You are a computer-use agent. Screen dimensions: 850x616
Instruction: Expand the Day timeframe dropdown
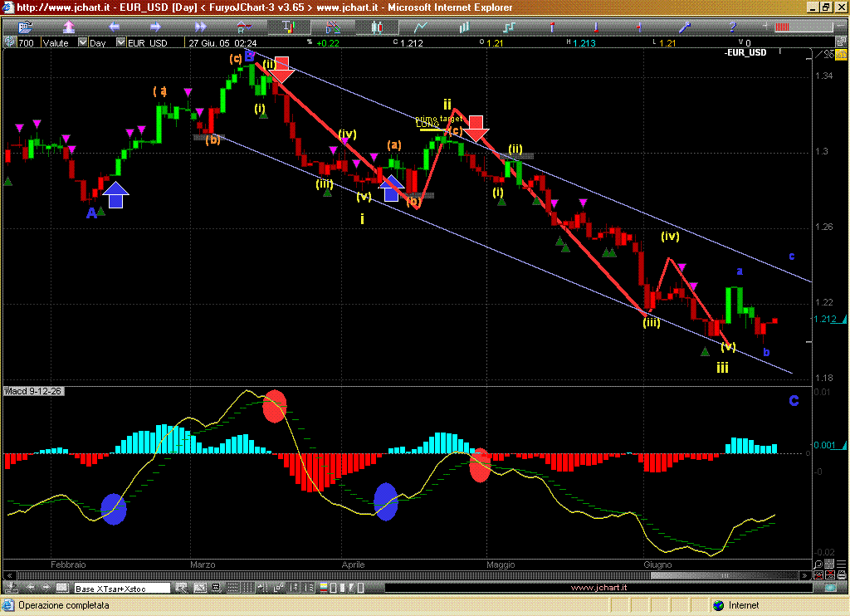click(121, 42)
